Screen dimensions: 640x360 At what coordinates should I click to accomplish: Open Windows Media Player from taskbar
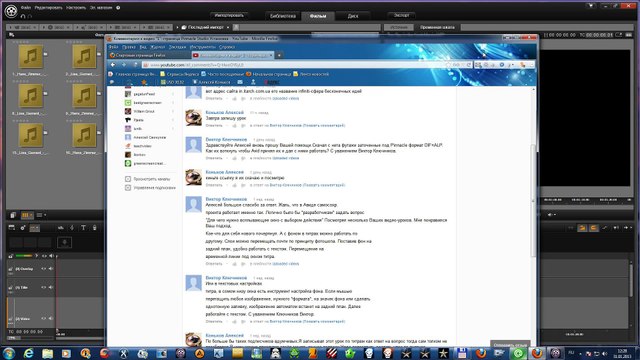click(x=66, y=353)
